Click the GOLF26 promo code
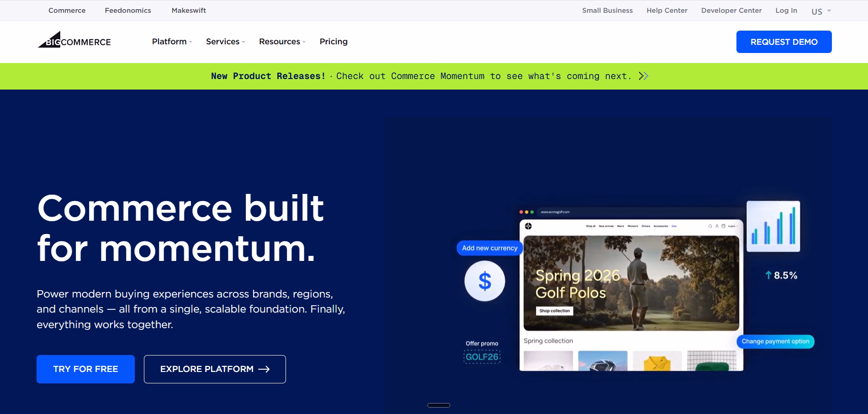 coord(482,357)
